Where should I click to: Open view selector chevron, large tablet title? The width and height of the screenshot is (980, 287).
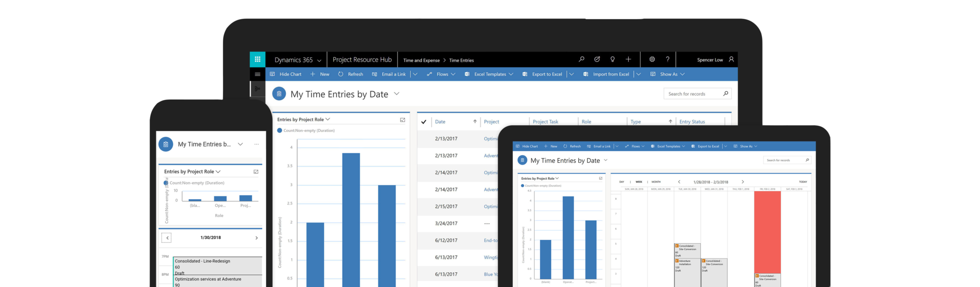[x=396, y=94]
